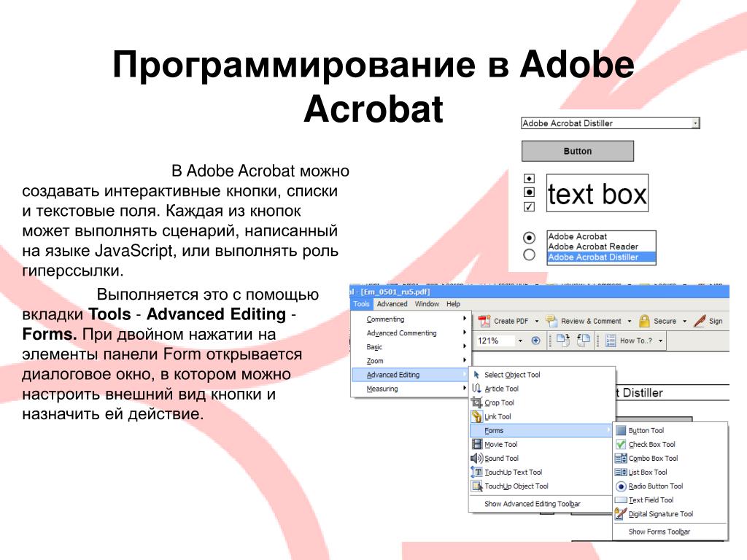This screenshot has width=747, height=560.
Task: Pick the List Box Tool icon
Action: (x=621, y=472)
